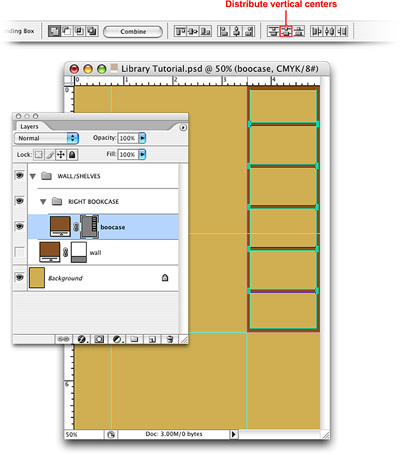
Task: Select the Add to shape area mode
Action: tap(53, 31)
